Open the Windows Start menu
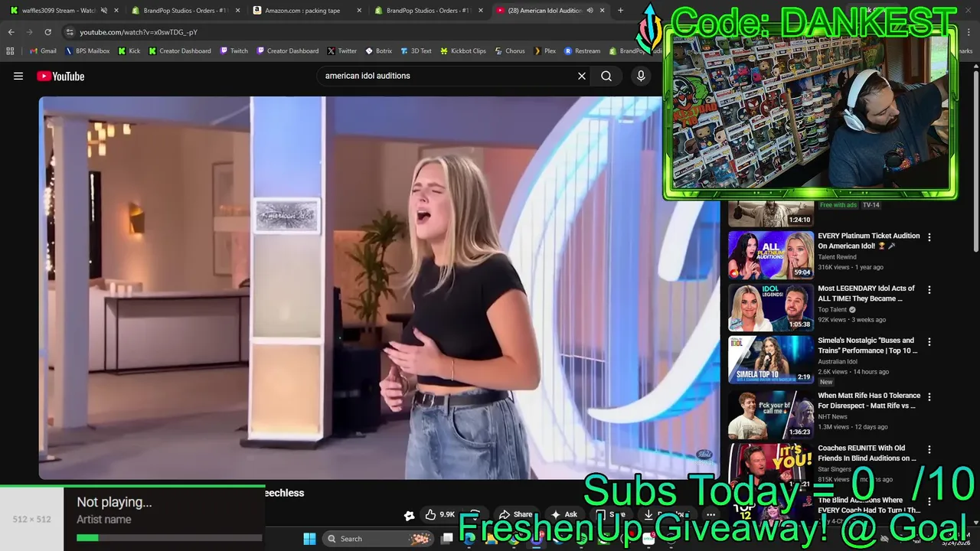 click(309, 539)
